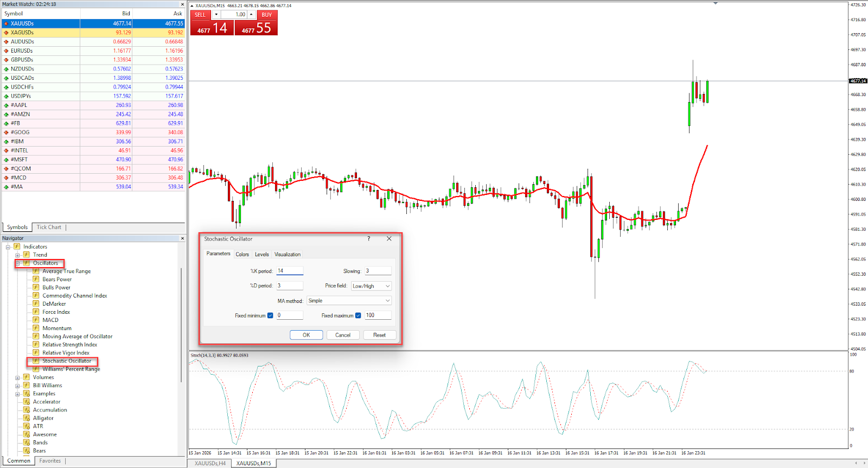The width and height of the screenshot is (868, 468).
Task: Switch to the Levels tab
Action: tap(261, 254)
